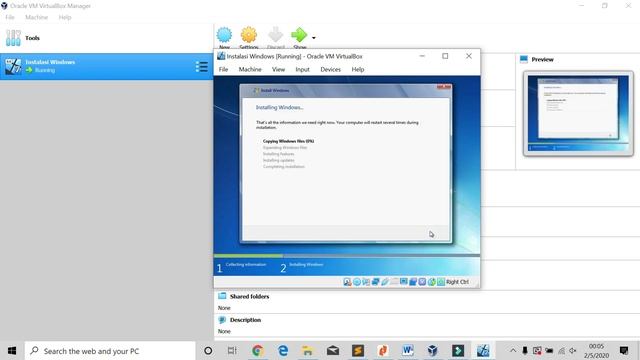The height and width of the screenshot is (360, 640).
Task: Open the Windows Start menu
Action: [12, 351]
